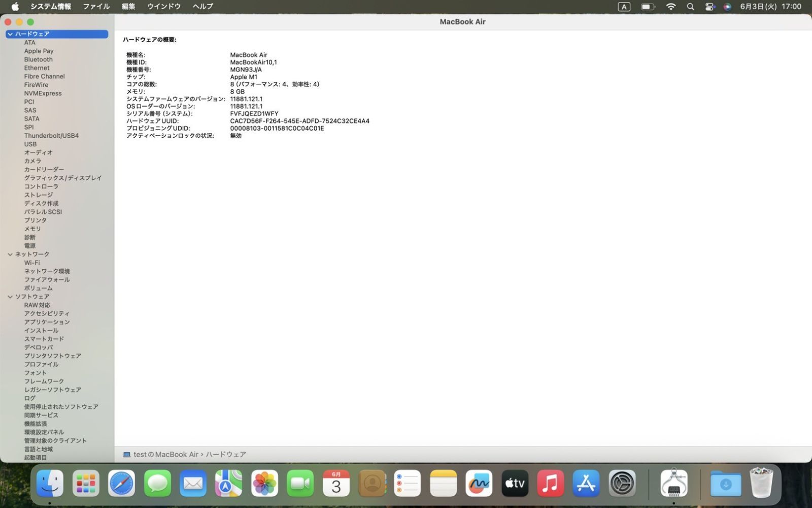
Task: Click the battery status icon
Action: (x=648, y=7)
